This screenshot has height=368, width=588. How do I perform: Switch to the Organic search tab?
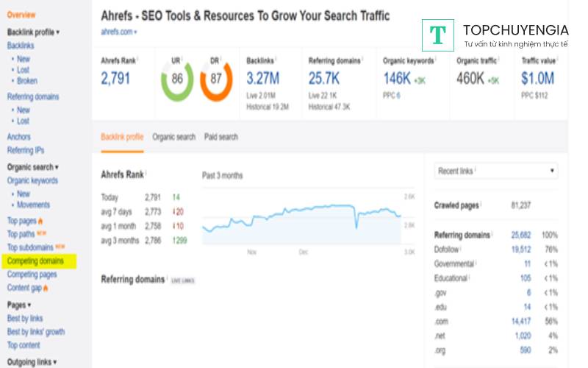[174, 137]
